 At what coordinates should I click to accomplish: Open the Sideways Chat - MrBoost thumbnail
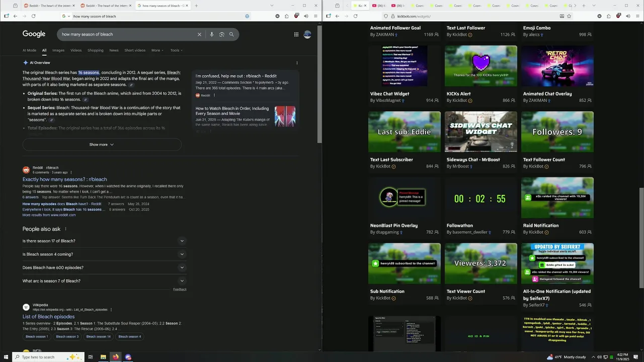pyautogui.click(x=481, y=132)
